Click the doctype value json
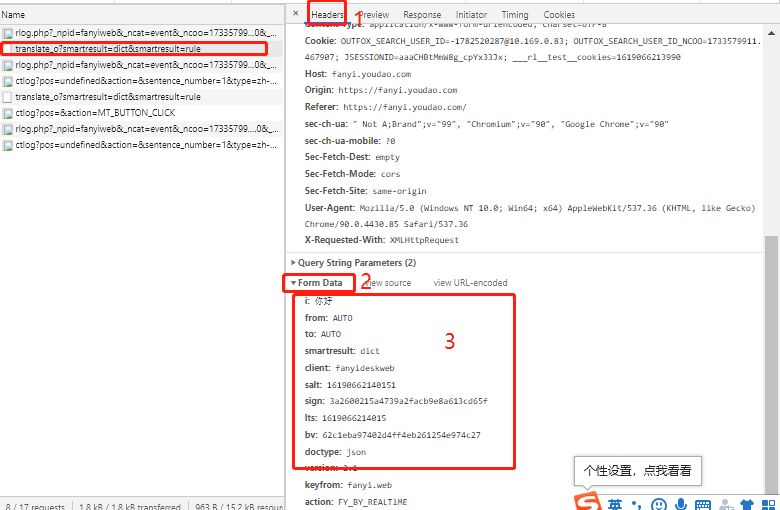Viewport: 780px width, 510px height. (356, 452)
